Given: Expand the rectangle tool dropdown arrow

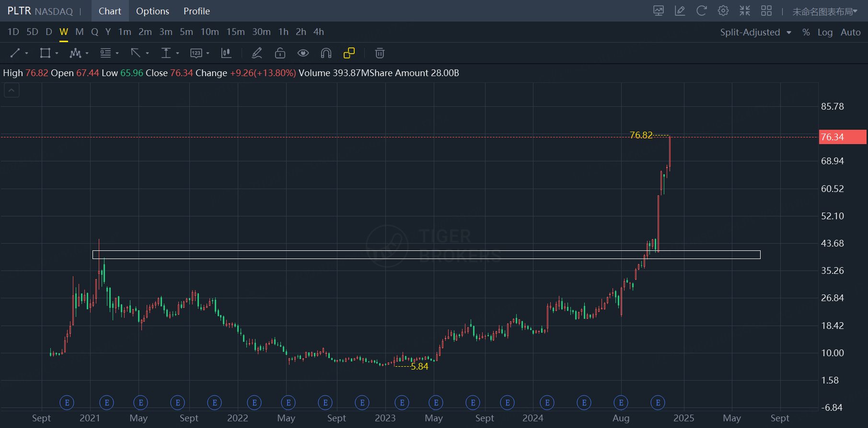Looking at the screenshot, I should [57, 54].
